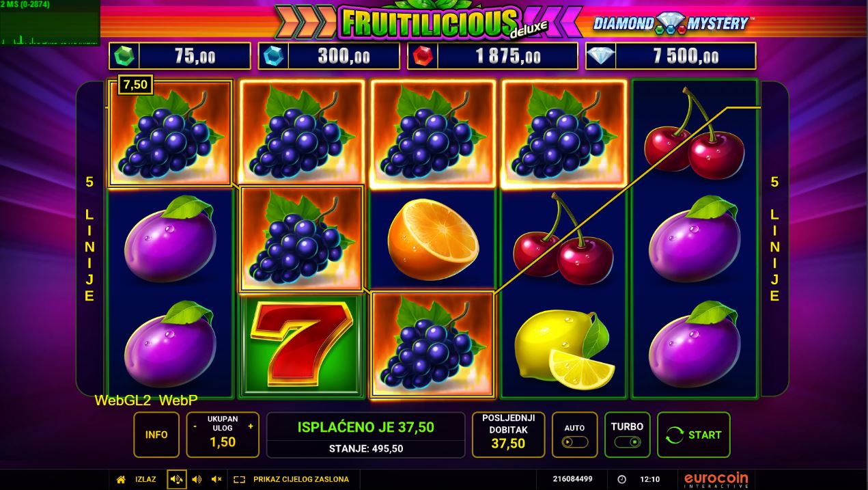
Task: Select the highlighted full-sound speaker icon
Action: coord(177,480)
